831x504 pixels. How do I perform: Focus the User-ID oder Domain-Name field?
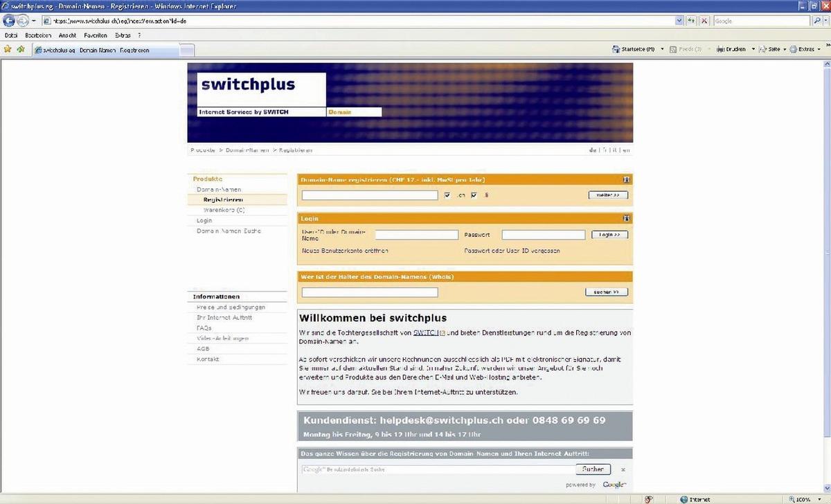pos(417,235)
